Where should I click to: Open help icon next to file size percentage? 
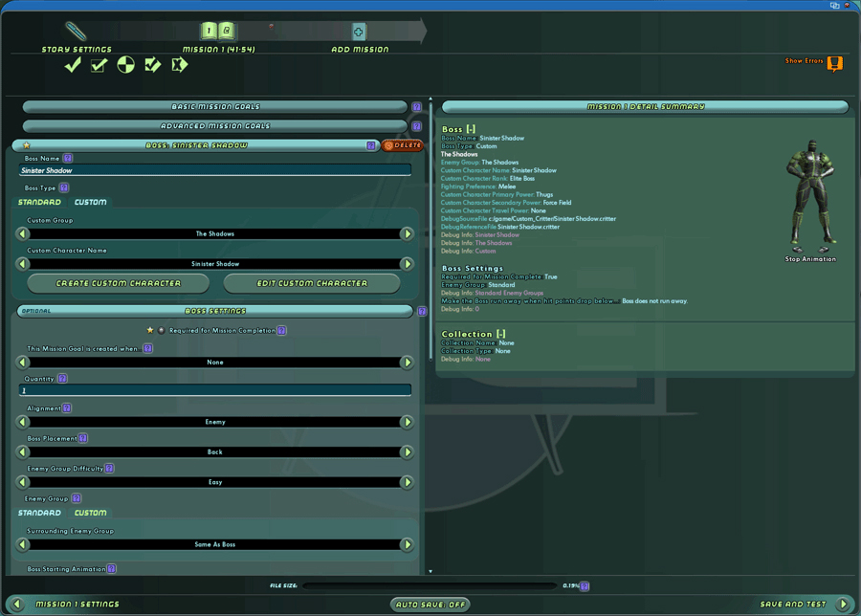[x=585, y=586]
